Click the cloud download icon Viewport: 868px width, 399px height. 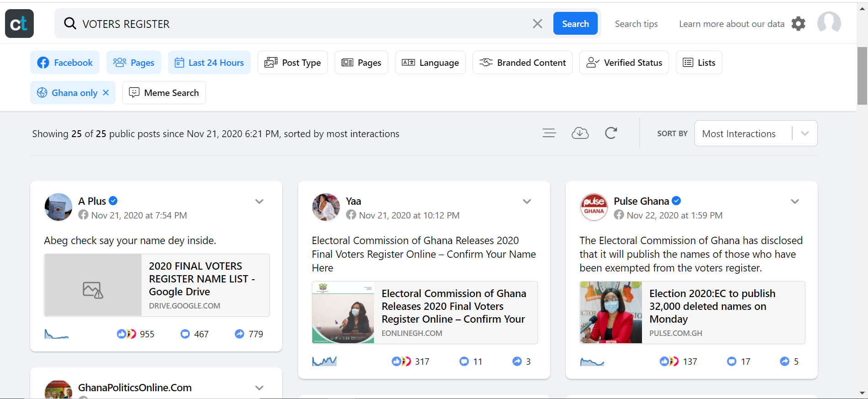click(x=580, y=133)
